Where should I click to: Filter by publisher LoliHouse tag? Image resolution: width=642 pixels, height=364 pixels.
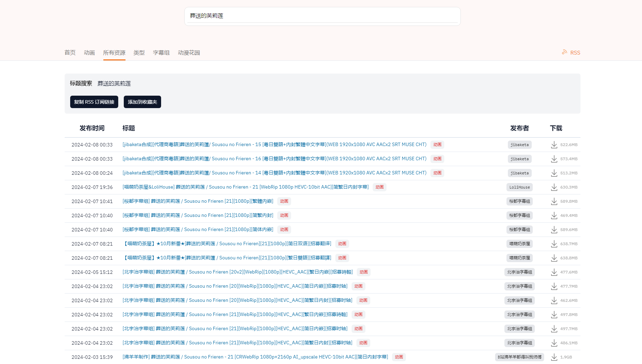(x=519, y=187)
